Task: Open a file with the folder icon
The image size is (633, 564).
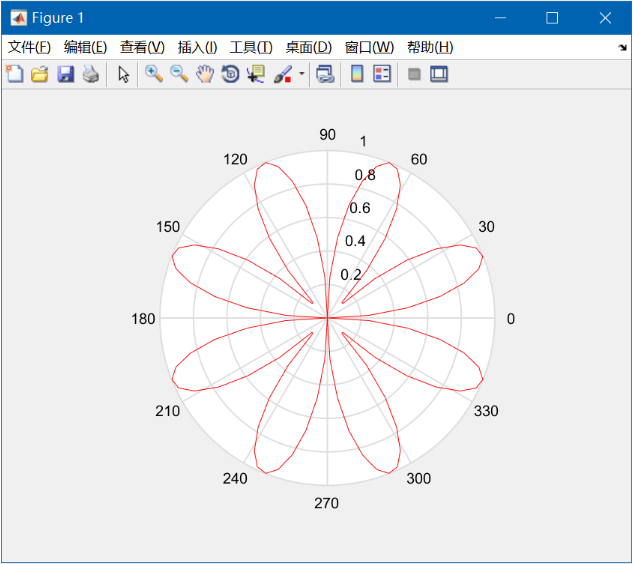Action: coord(40,74)
